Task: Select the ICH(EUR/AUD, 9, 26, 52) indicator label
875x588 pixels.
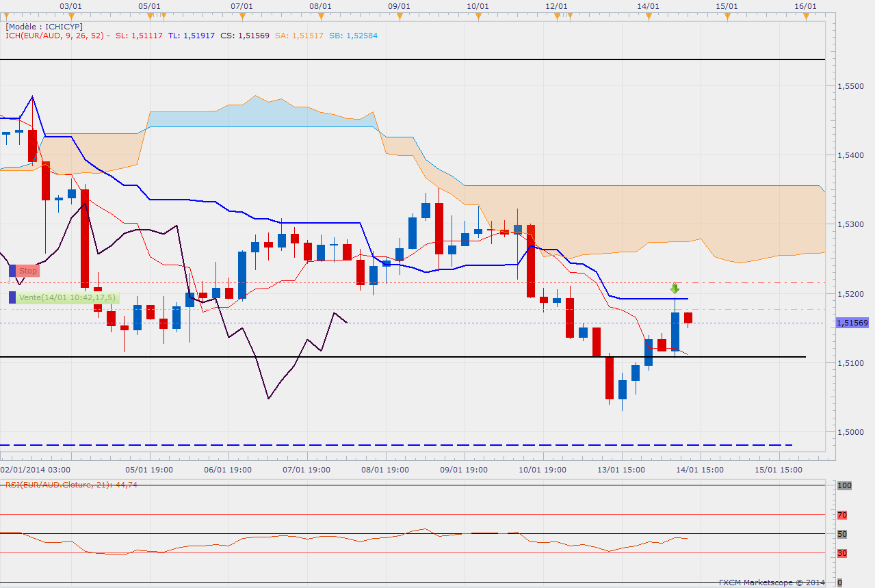Action: tap(55, 36)
